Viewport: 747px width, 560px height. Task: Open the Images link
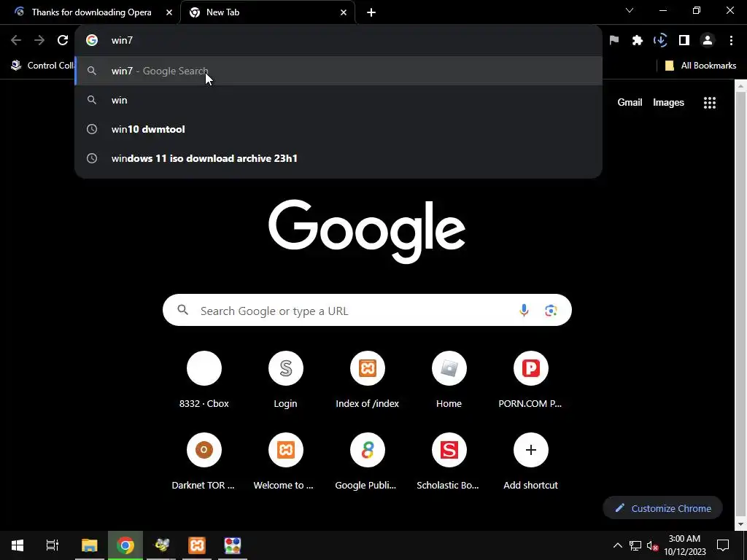[668, 102]
